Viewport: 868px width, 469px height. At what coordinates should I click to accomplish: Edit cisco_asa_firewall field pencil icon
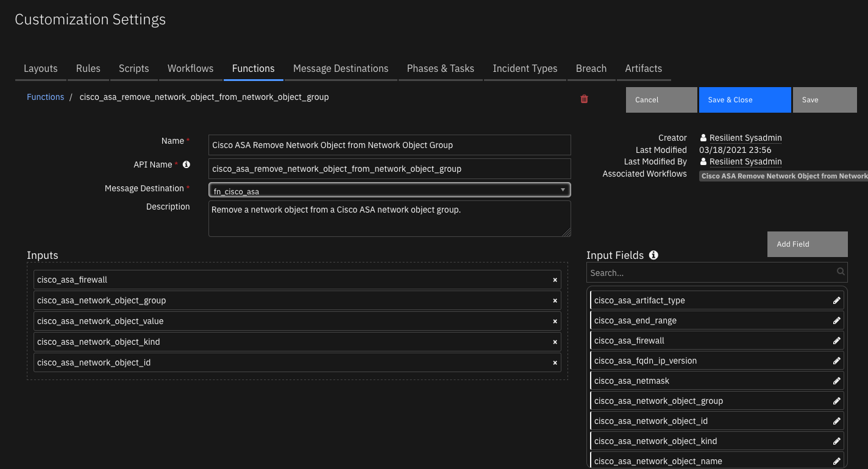pos(836,340)
